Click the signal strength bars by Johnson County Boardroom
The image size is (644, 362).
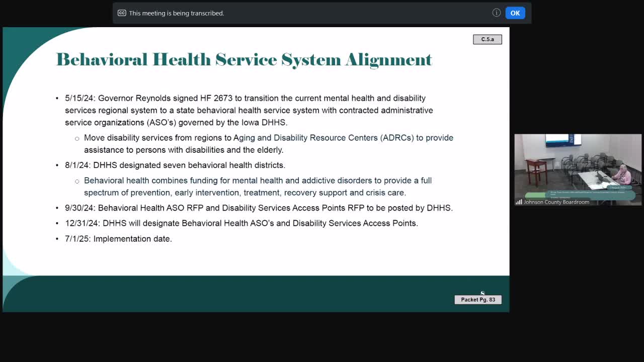tap(519, 202)
